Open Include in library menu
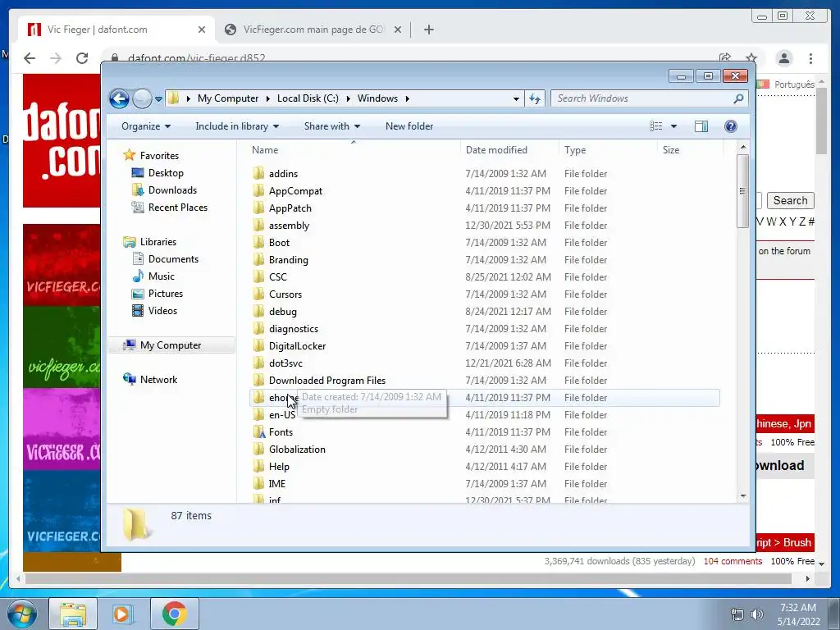 (237, 126)
